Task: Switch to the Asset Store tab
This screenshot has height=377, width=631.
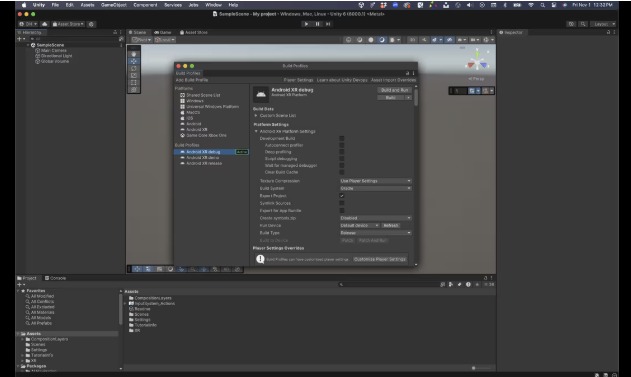Action: 194,32
